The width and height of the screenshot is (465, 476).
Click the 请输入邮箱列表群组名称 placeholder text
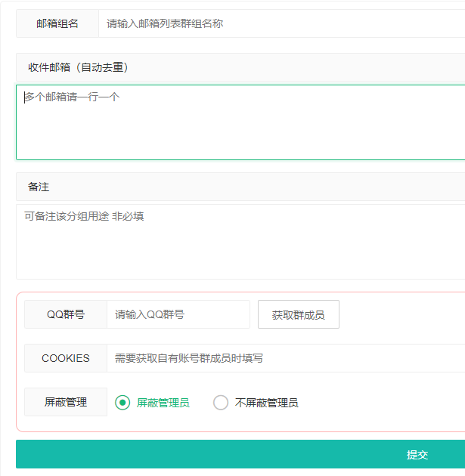point(165,23)
